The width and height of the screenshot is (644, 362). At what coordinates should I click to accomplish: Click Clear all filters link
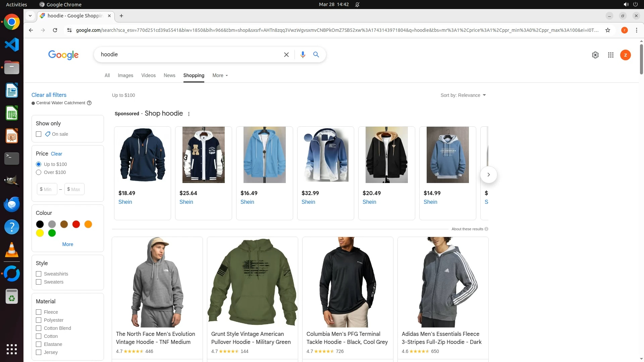(49, 95)
